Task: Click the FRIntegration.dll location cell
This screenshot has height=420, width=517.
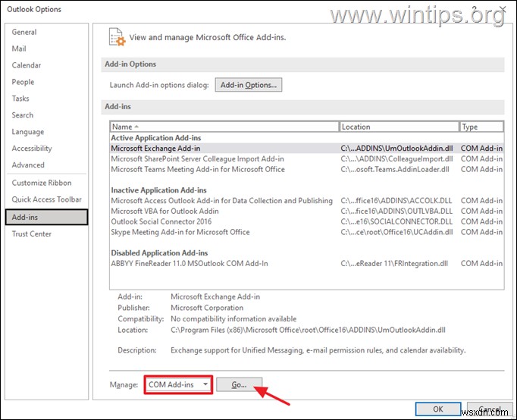Action: (x=394, y=263)
